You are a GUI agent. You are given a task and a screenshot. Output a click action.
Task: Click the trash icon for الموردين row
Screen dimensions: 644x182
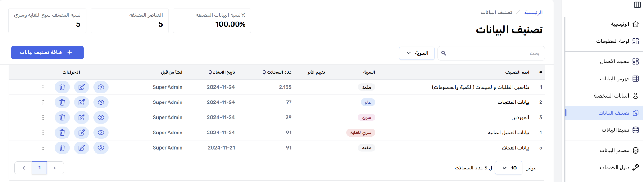(62, 117)
